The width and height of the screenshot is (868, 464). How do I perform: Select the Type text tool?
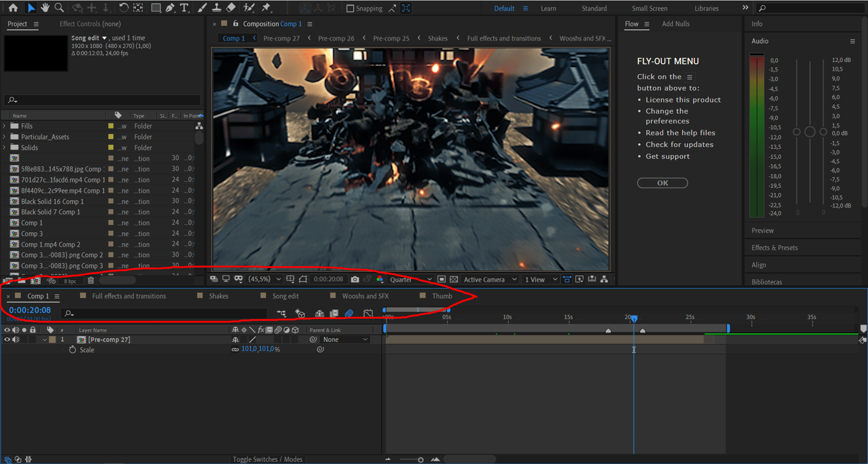pyautogui.click(x=185, y=8)
